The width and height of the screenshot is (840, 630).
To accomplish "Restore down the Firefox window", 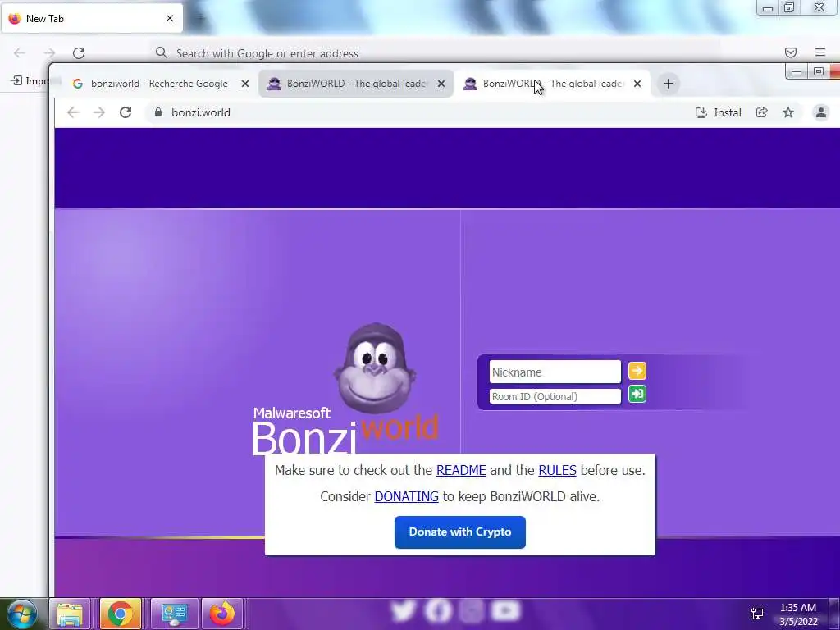I will tap(789, 8).
